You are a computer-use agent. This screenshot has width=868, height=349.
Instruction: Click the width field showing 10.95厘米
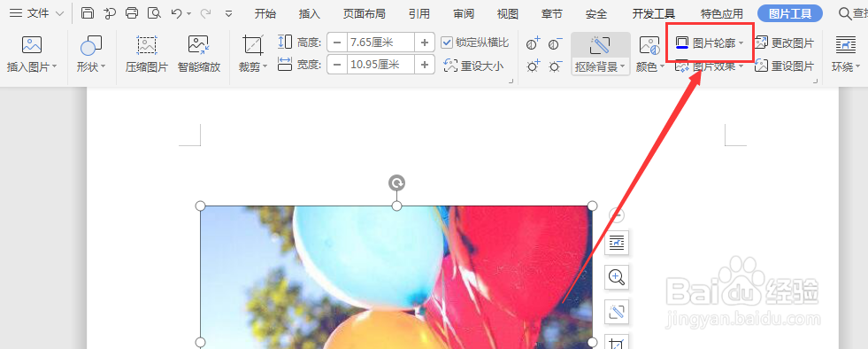pos(380,65)
